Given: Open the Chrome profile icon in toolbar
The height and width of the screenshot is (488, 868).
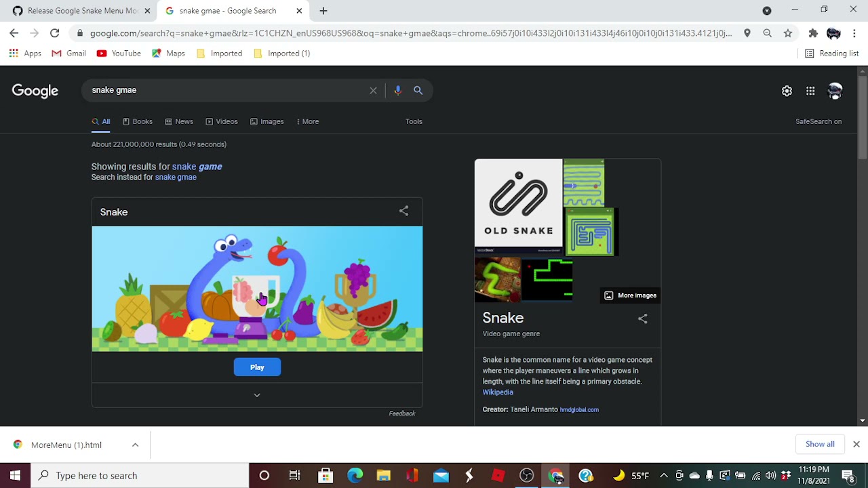Looking at the screenshot, I should coord(833,33).
